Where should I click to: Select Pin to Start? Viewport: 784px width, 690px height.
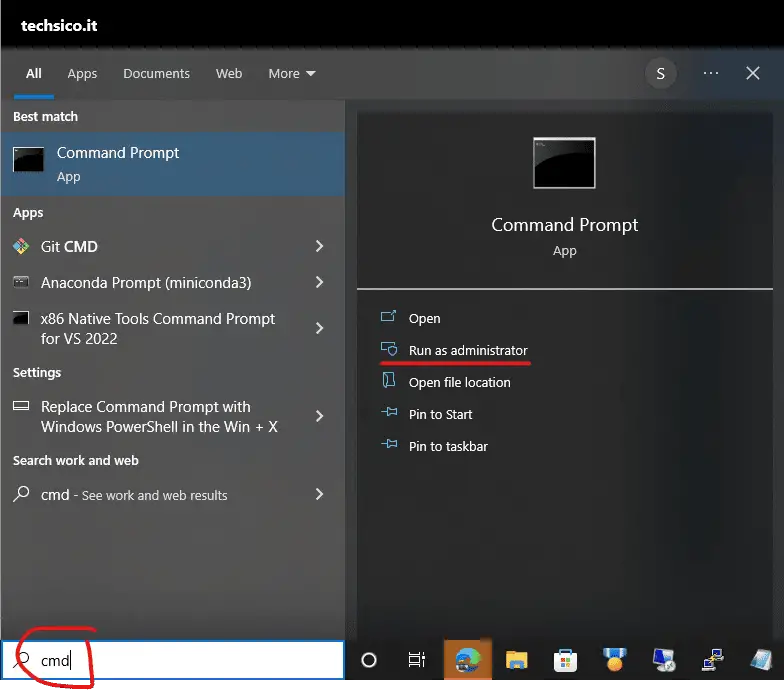coord(440,414)
